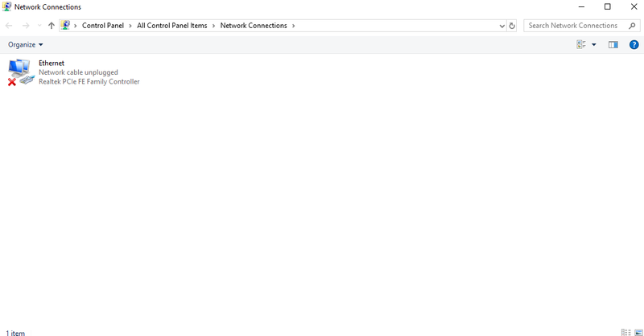This screenshot has width=644, height=336.
Task: Click 'Network cable unplugged' status text
Action: point(78,72)
